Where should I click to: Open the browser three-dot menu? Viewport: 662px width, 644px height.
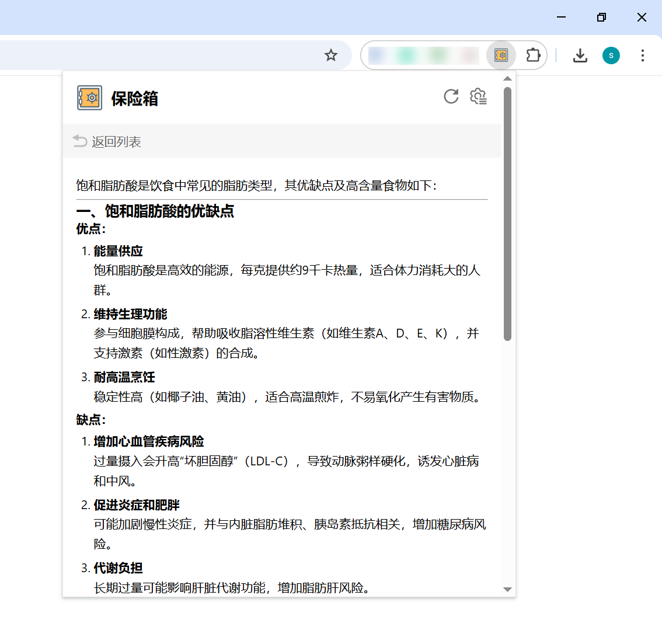coord(643,55)
